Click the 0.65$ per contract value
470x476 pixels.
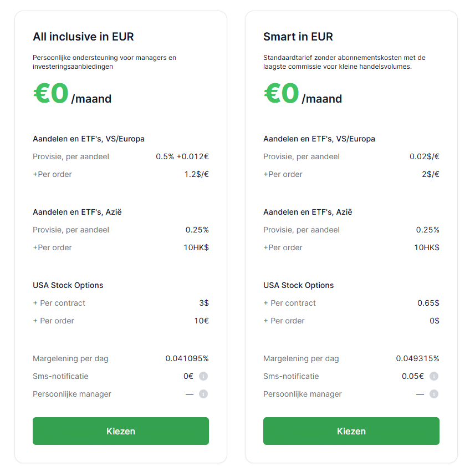click(x=428, y=303)
